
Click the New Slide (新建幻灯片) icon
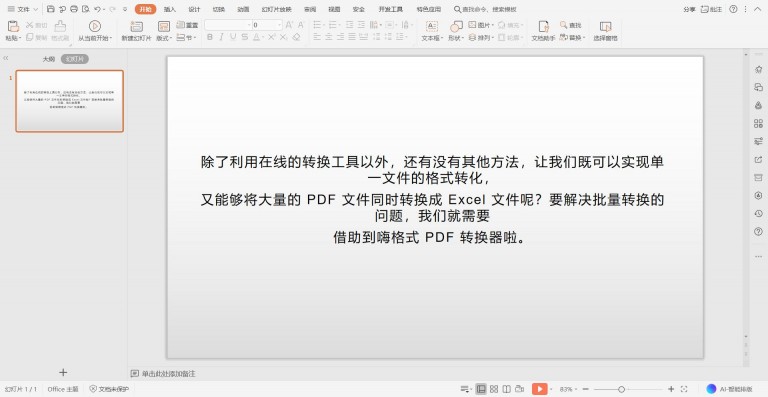pos(137,26)
